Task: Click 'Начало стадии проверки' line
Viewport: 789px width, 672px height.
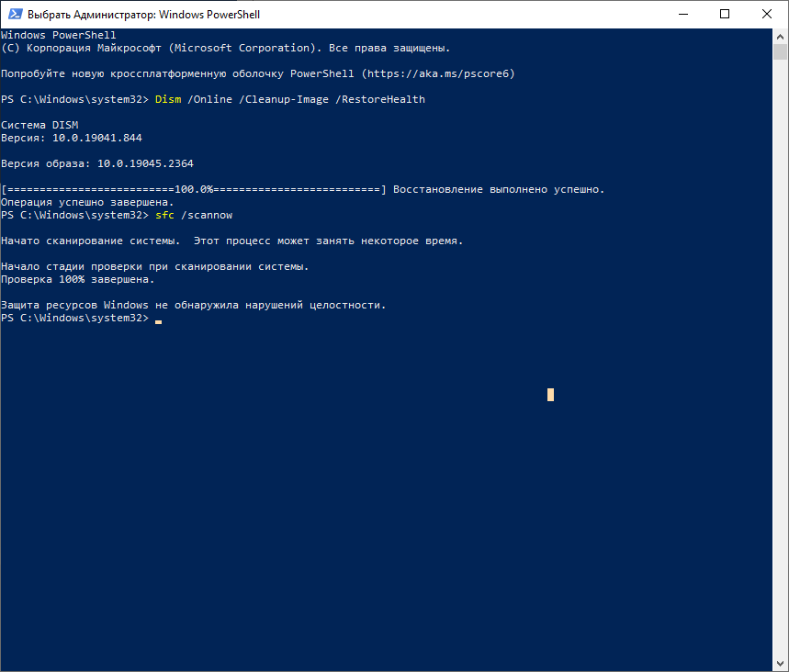Action: coord(155,266)
